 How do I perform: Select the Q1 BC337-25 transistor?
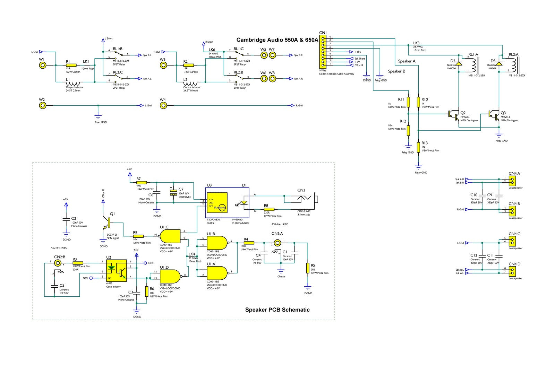tap(107, 224)
